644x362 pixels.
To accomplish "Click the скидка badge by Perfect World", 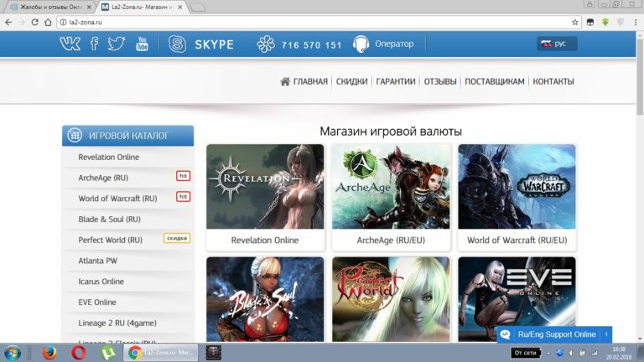I will pos(177,238).
